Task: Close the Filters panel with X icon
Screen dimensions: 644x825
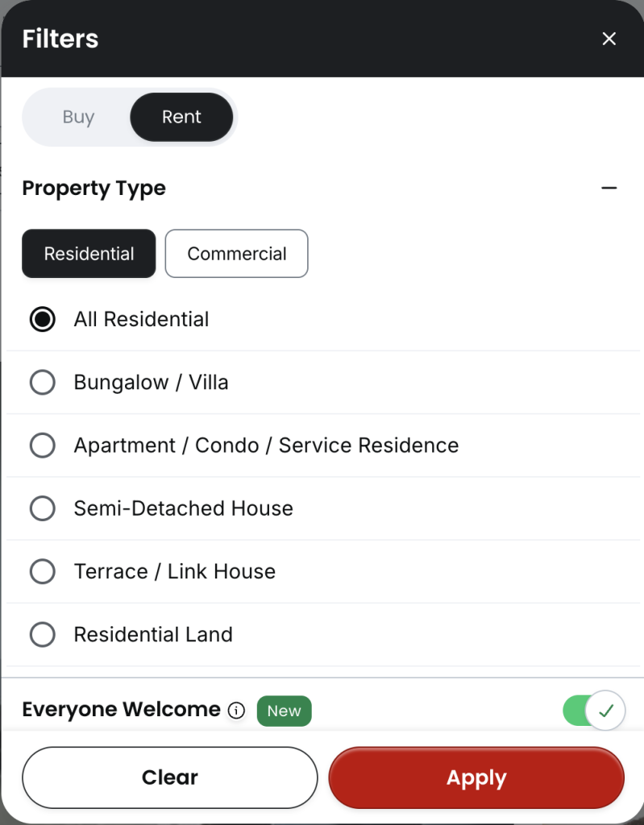Action: coord(609,39)
